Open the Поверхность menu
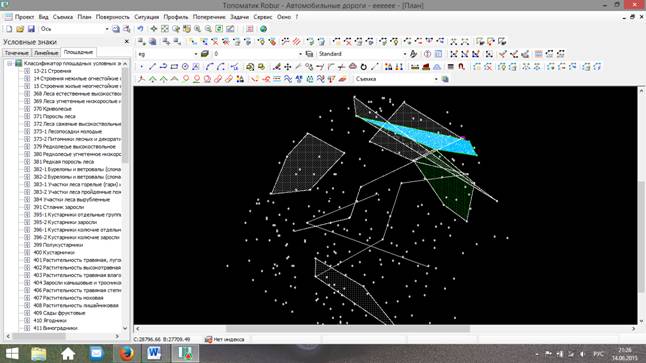Image resolution: width=646 pixels, height=363 pixels. point(112,17)
